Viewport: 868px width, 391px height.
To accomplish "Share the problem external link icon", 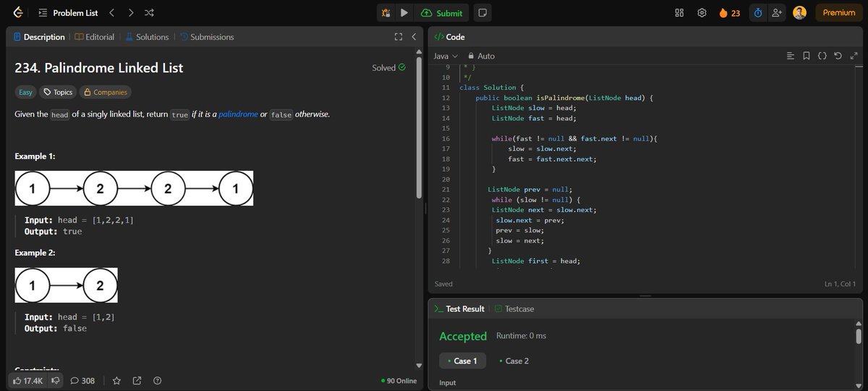I will [137, 380].
